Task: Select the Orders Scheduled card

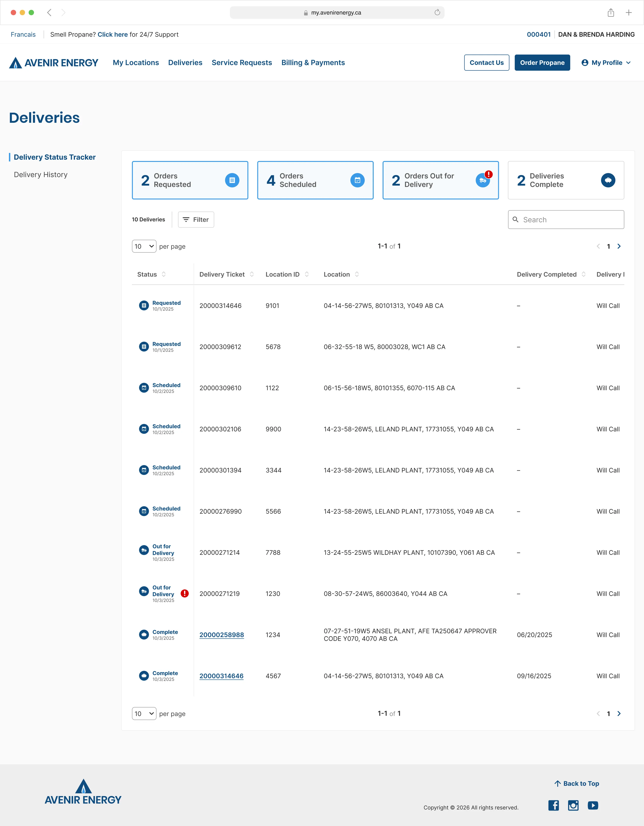Action: point(315,180)
